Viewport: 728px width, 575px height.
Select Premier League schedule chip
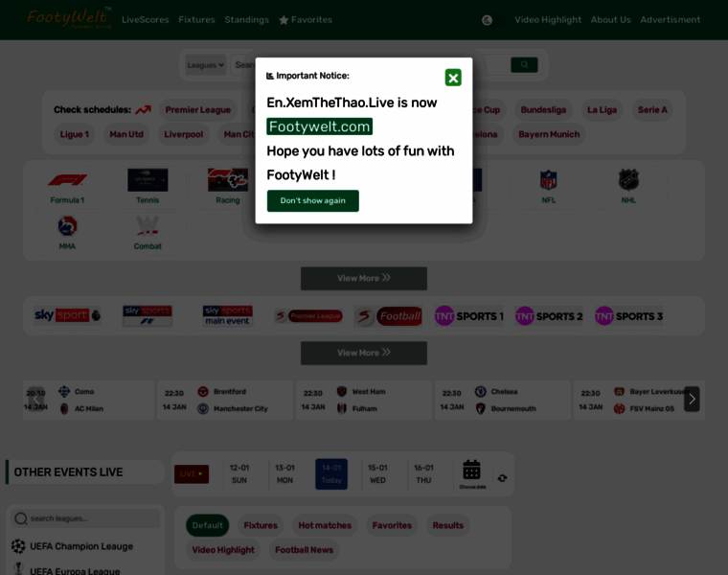(x=197, y=110)
